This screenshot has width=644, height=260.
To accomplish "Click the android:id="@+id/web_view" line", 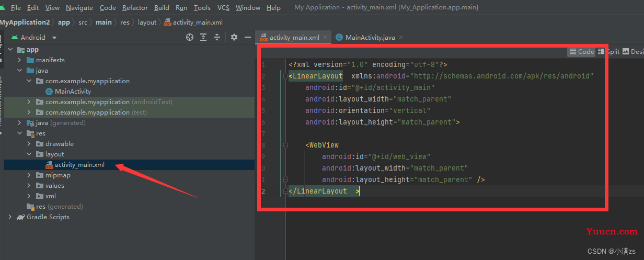I will 376,156.
